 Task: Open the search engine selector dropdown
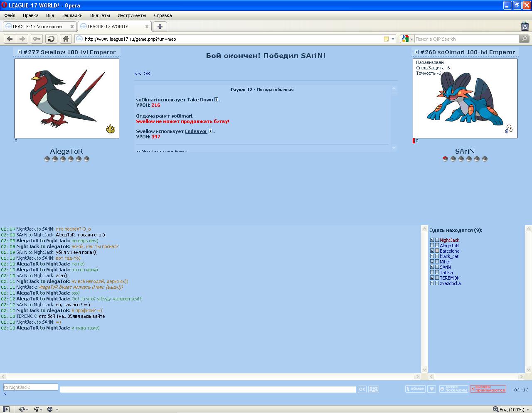point(412,39)
